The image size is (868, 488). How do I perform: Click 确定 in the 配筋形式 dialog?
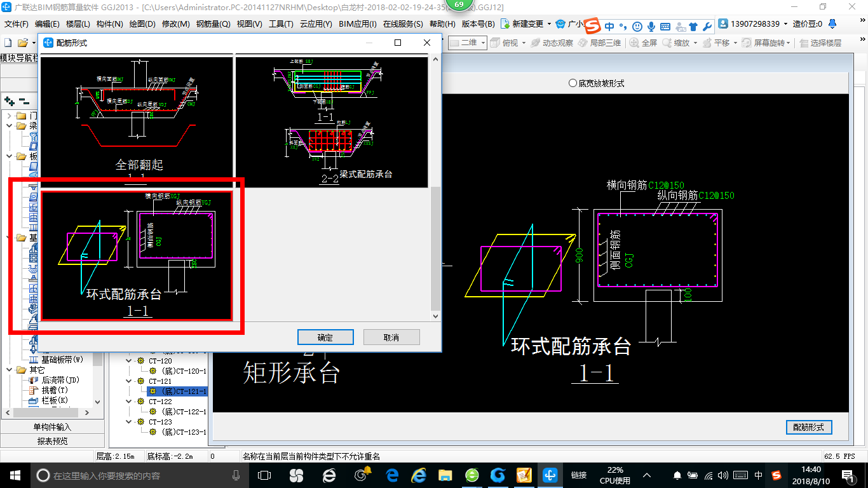coord(325,337)
